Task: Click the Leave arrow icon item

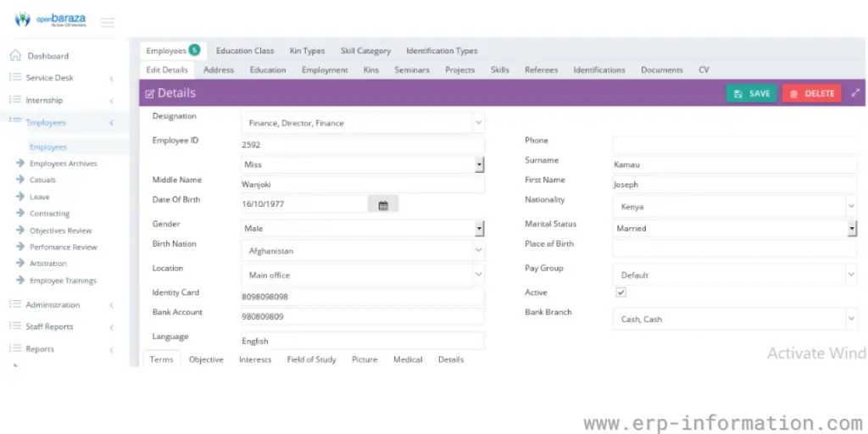Action: tap(20, 197)
